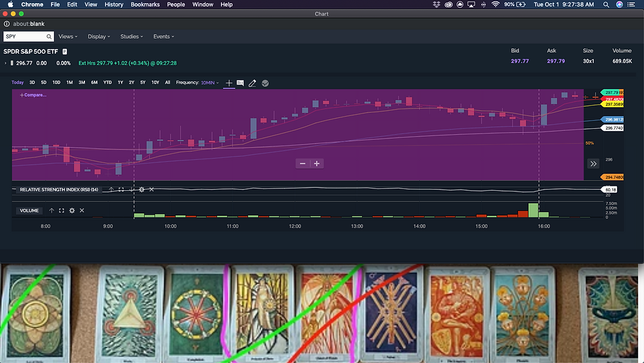
Task: Select the 1M time range
Action: click(70, 83)
